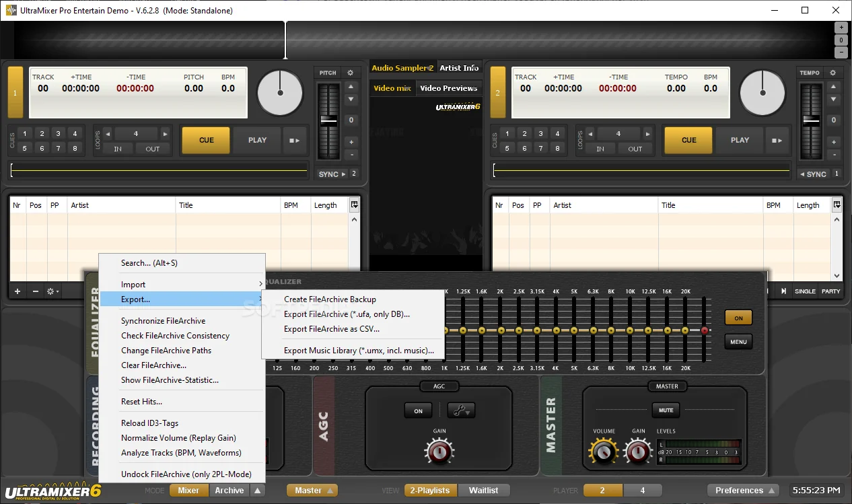Screen dimensions: 852x504
Task: Toggle the AGC ON button
Action: click(418, 410)
